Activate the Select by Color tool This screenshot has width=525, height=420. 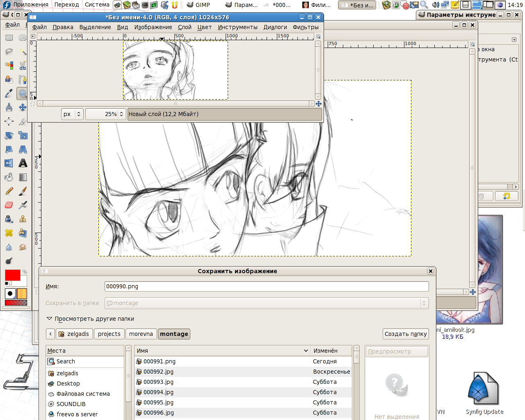[9, 66]
